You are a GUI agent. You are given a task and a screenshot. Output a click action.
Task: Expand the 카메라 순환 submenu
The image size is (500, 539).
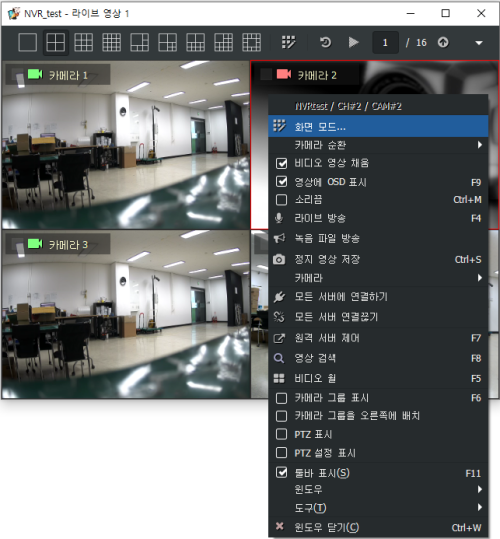[378, 145]
